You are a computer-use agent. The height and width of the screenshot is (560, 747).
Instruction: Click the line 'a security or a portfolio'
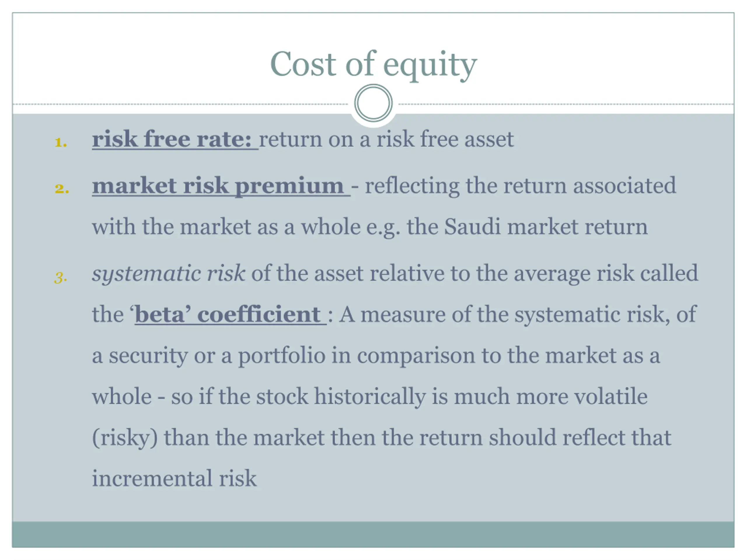(376, 356)
